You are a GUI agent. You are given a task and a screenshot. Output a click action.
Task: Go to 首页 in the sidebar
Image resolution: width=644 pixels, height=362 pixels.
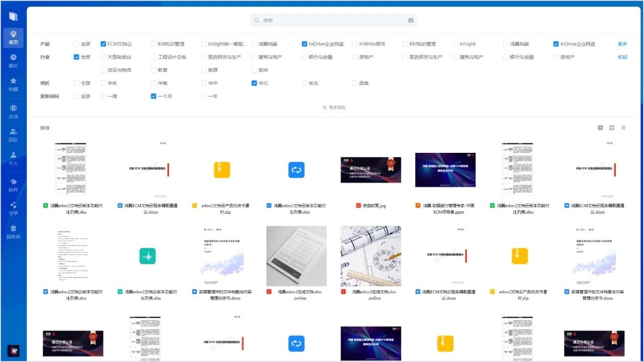[x=13, y=37]
